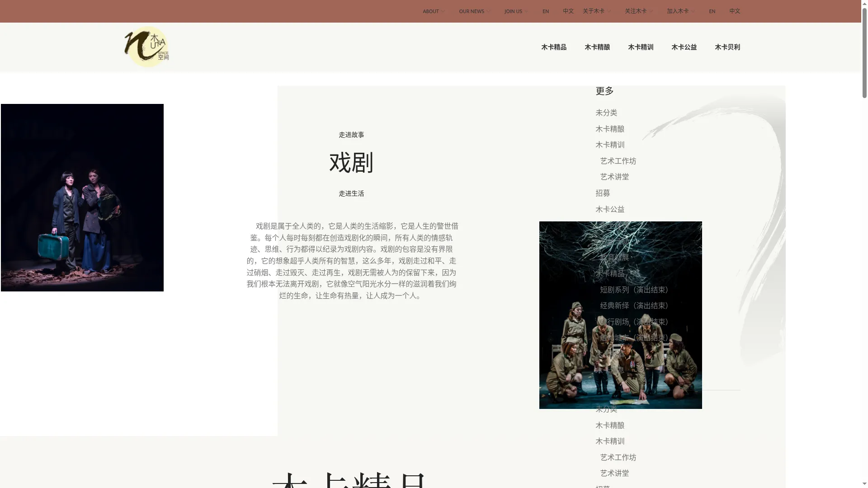Open 艺术工作坊 below the soldiers stage photo
Image resolution: width=868 pixels, height=488 pixels.
pos(618,458)
